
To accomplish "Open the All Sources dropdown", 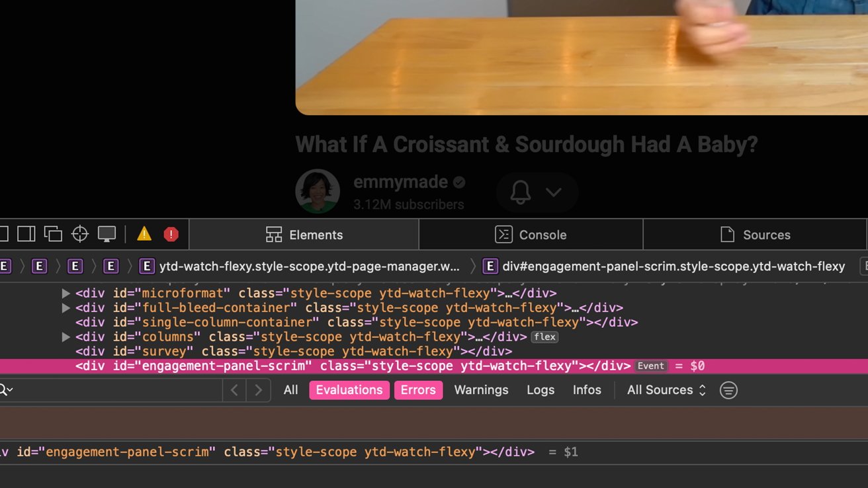I will pos(666,390).
